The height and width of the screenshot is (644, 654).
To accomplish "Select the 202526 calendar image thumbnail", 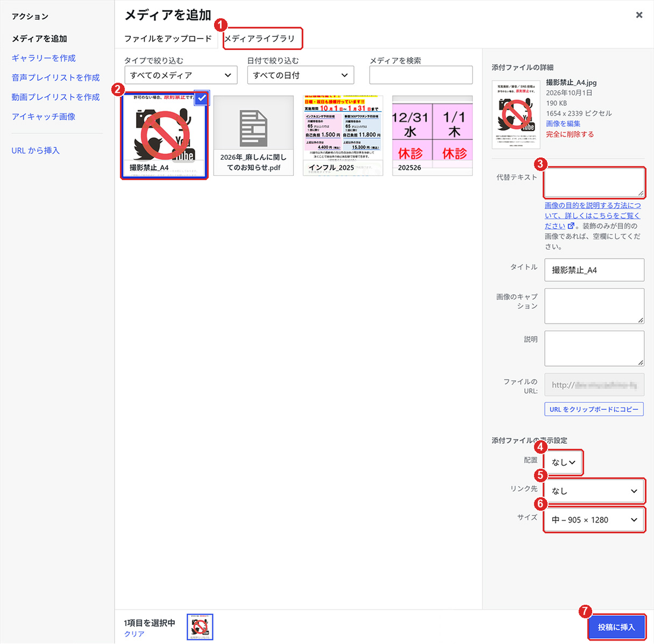I will 432,135.
